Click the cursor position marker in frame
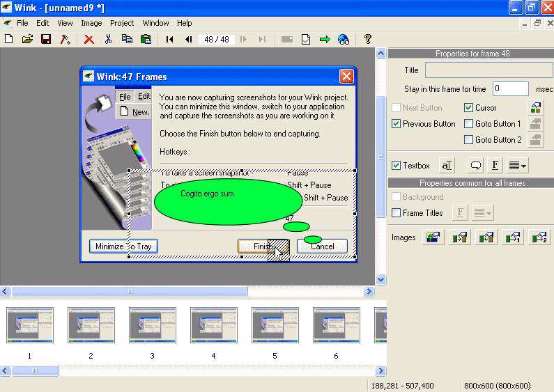The height and width of the screenshot is (392, 554). tap(279, 251)
